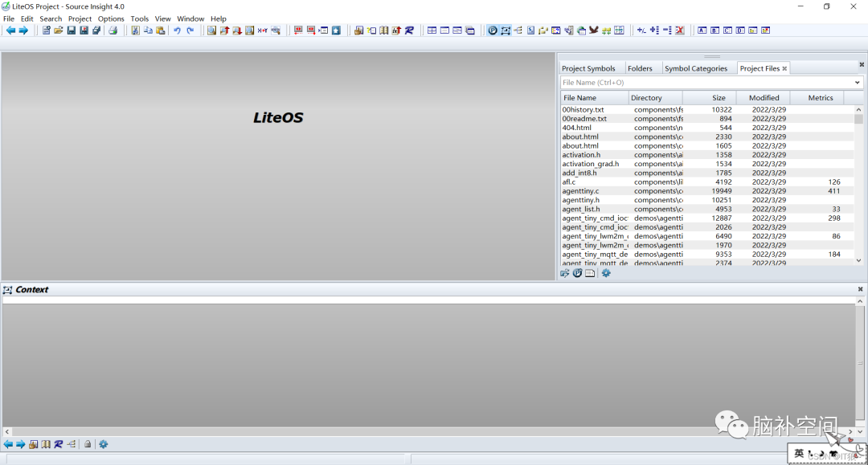The height and width of the screenshot is (465, 868).
Task: Open the Help menu
Action: [219, 18]
